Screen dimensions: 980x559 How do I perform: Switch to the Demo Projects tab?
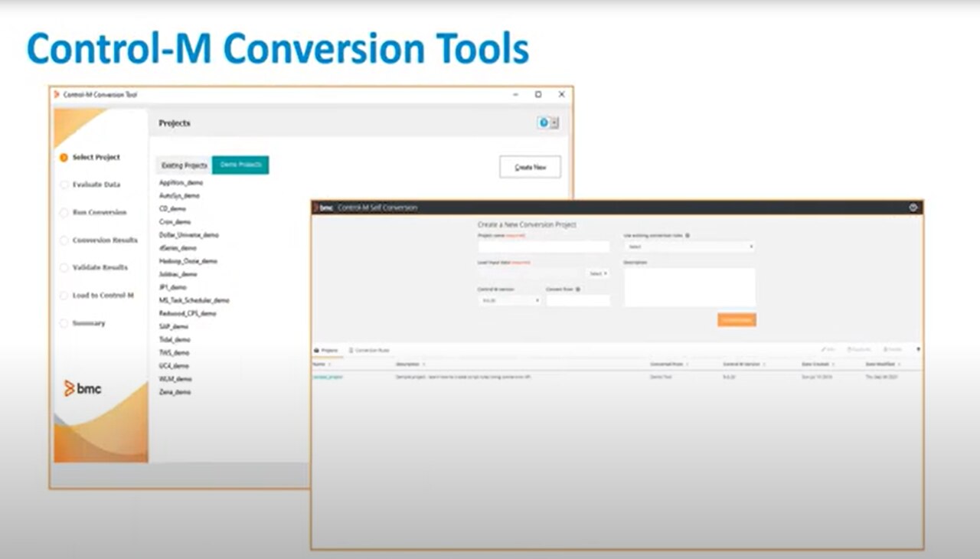(240, 165)
